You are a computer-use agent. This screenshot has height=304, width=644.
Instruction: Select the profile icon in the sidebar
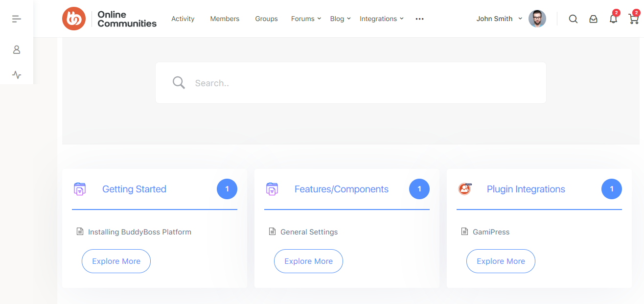[x=16, y=49]
